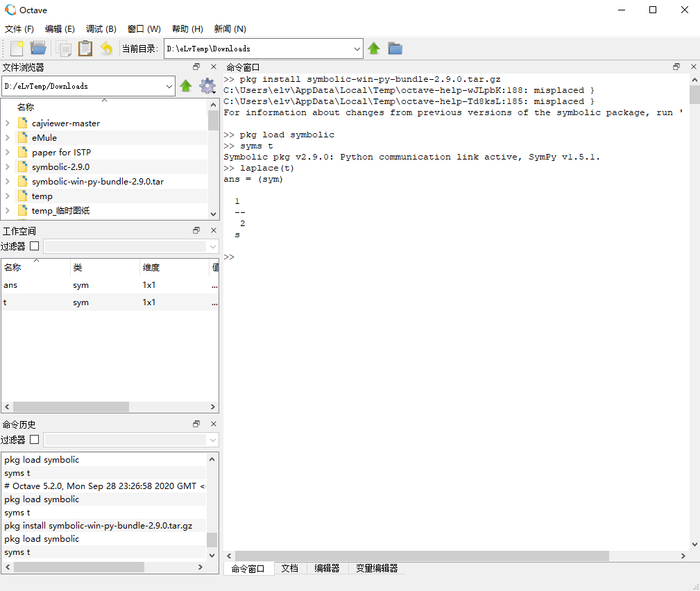Select the eMule folder row
Image resolution: width=700 pixels, height=591 pixels.
(x=105, y=137)
